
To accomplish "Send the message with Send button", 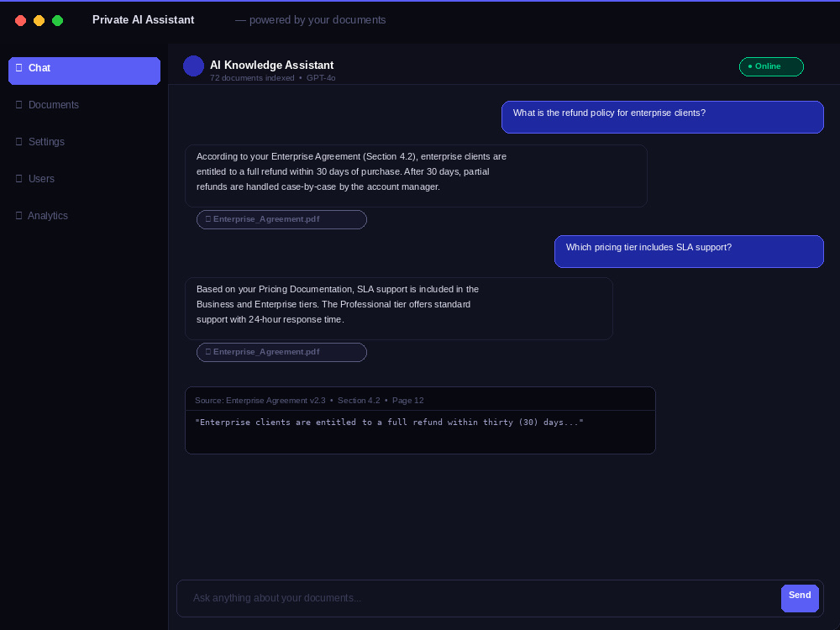I will 800,598.
